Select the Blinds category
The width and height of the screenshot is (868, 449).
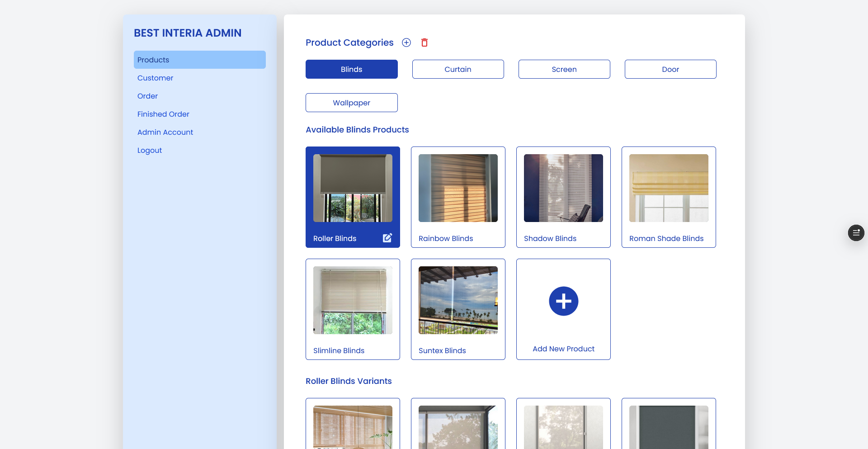351,69
